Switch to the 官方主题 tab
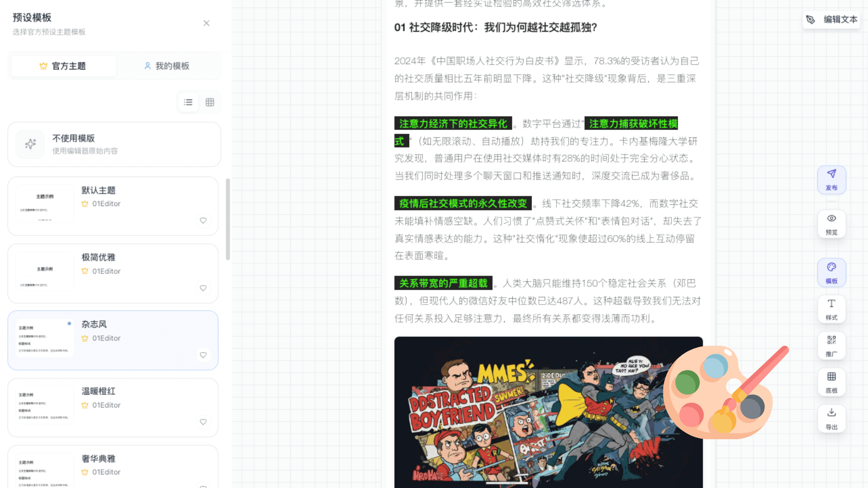 tap(63, 66)
